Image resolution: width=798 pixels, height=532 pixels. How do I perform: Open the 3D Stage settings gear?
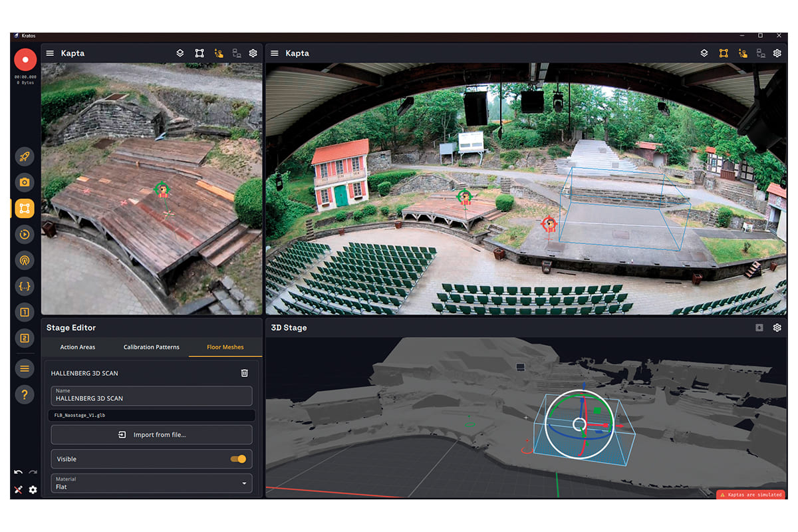point(777,328)
